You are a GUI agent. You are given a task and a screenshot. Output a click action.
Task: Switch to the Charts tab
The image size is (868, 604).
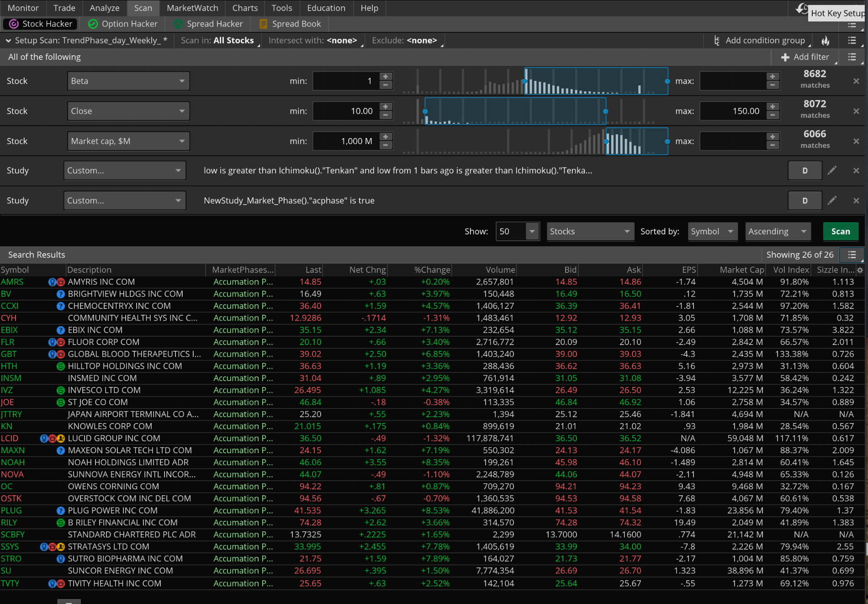pos(245,8)
